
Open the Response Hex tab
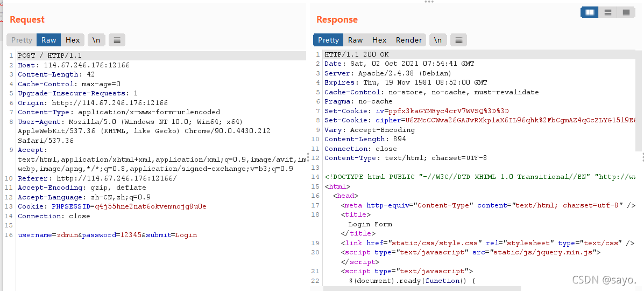coord(379,40)
